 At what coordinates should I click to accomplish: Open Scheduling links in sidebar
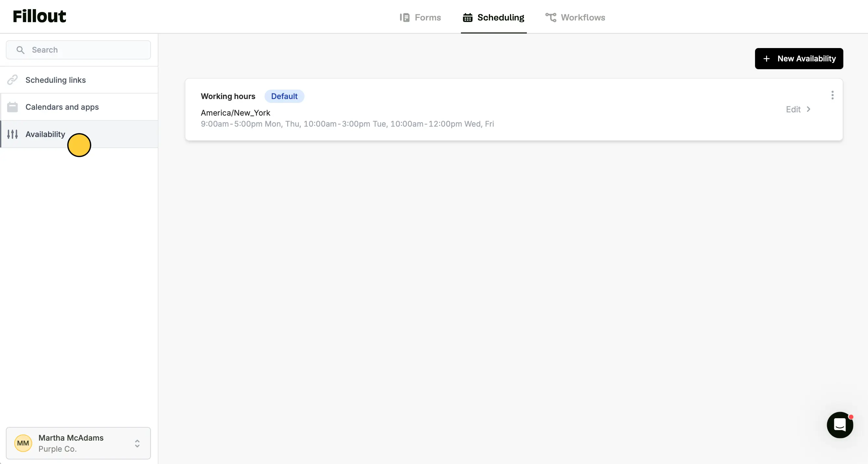79,80
